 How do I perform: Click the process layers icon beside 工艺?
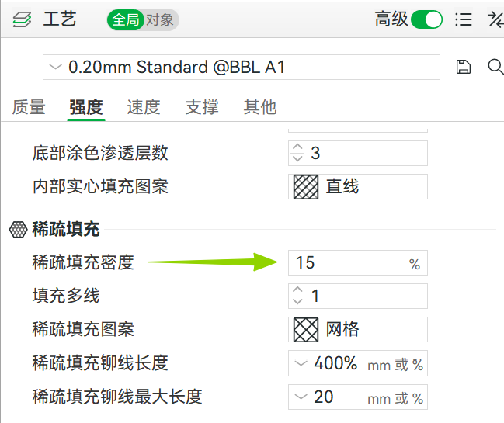click(x=23, y=19)
